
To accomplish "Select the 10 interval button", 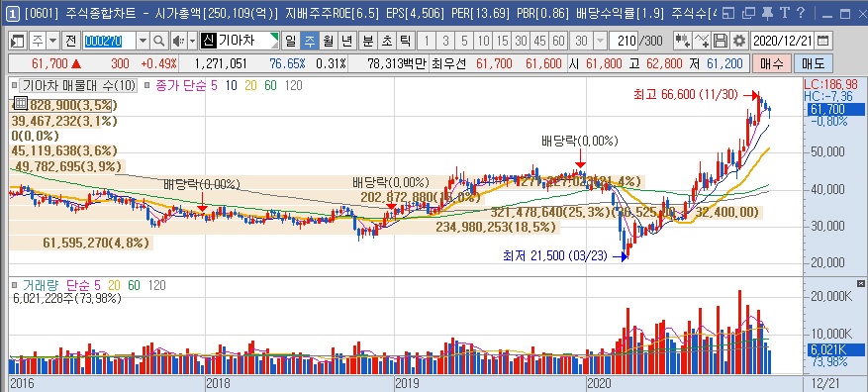I will tap(483, 41).
